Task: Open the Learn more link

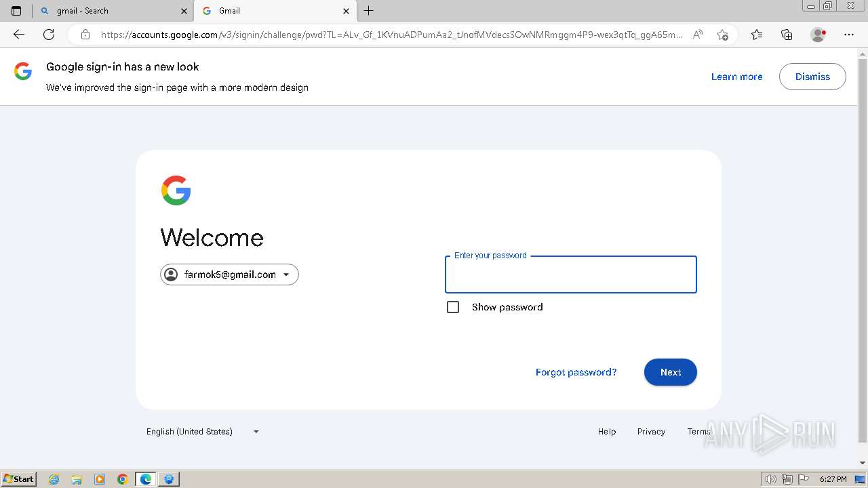Action: tap(736, 77)
